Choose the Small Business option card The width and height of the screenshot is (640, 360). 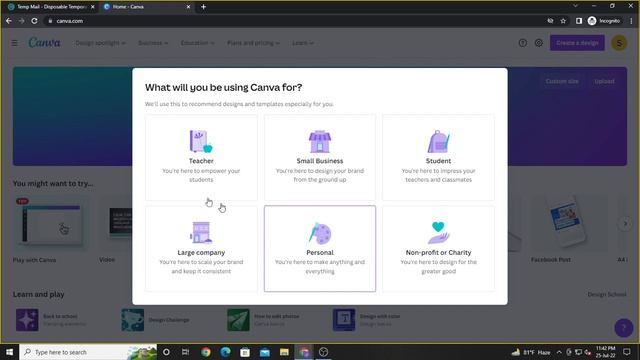pos(320,158)
